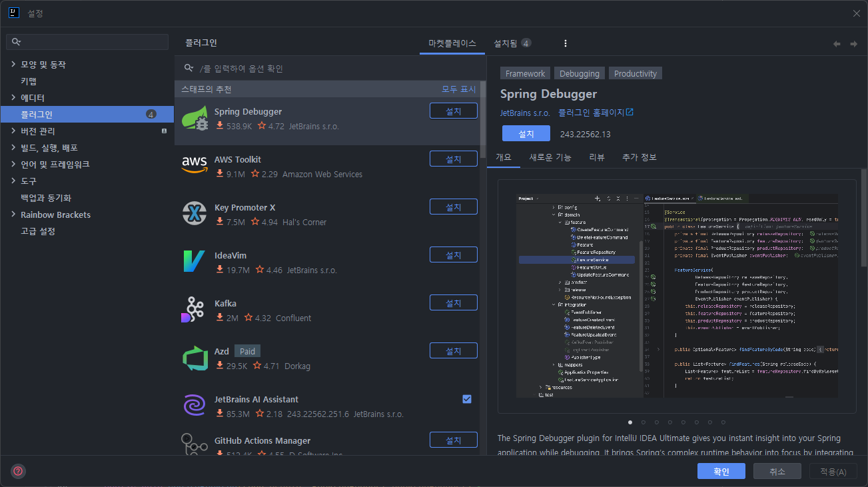Click the help question mark icon
The height and width of the screenshot is (487, 868).
[18, 471]
